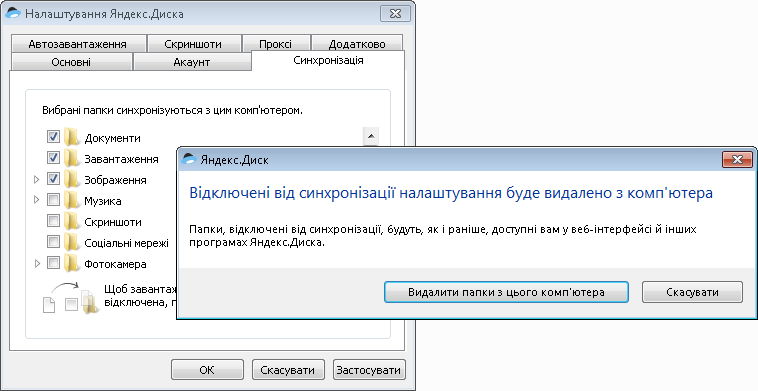758x391 pixels.
Task: Click Yandex.Disk icon in dialog title bar
Action: tap(188, 159)
